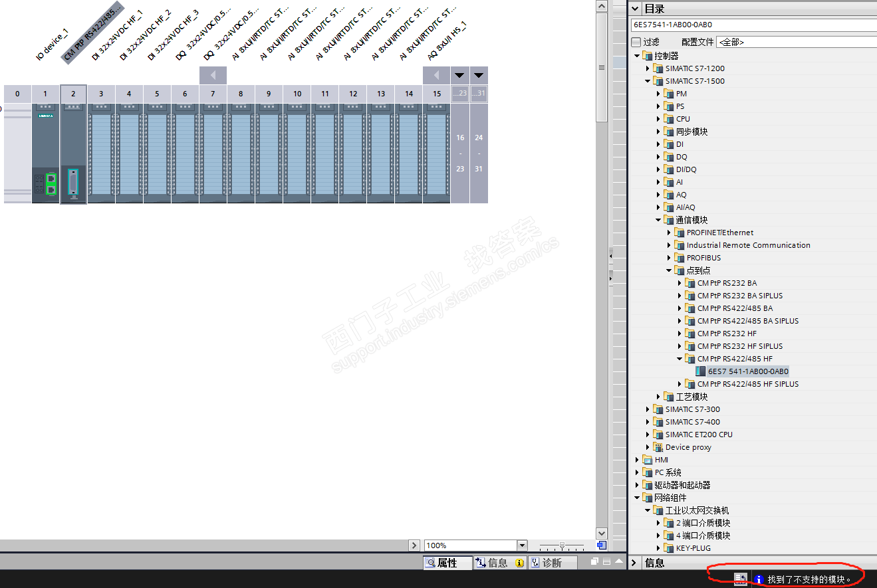The height and width of the screenshot is (588, 877).
Task: Click the yellow info badge on 信息 tab
Action: [x=519, y=563]
